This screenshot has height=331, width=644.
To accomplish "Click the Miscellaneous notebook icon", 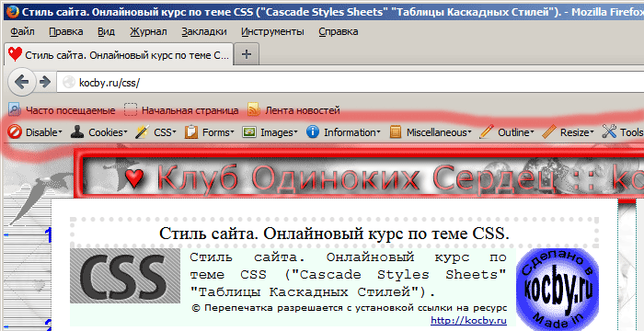I will pyautogui.click(x=396, y=132).
